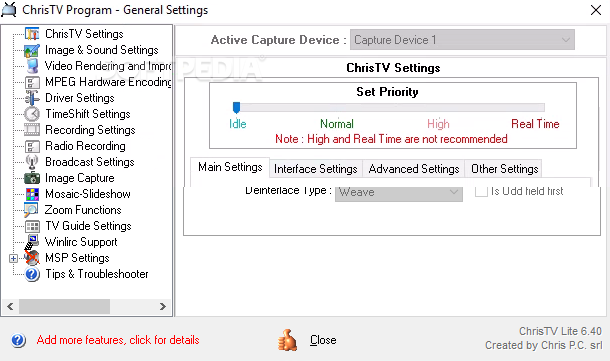Click the MPEG Hardware Encoding icon

pos(32,82)
